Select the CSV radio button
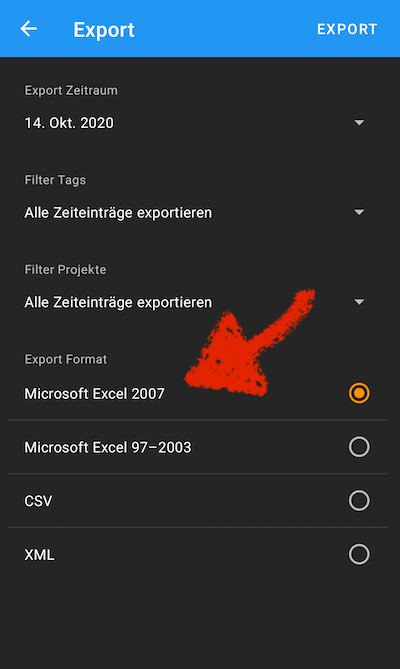 359,500
